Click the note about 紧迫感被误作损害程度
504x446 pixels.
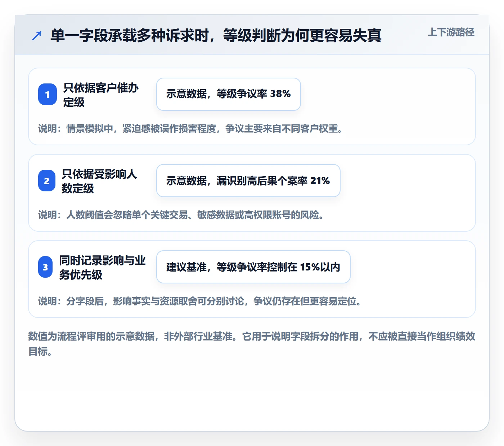point(190,128)
